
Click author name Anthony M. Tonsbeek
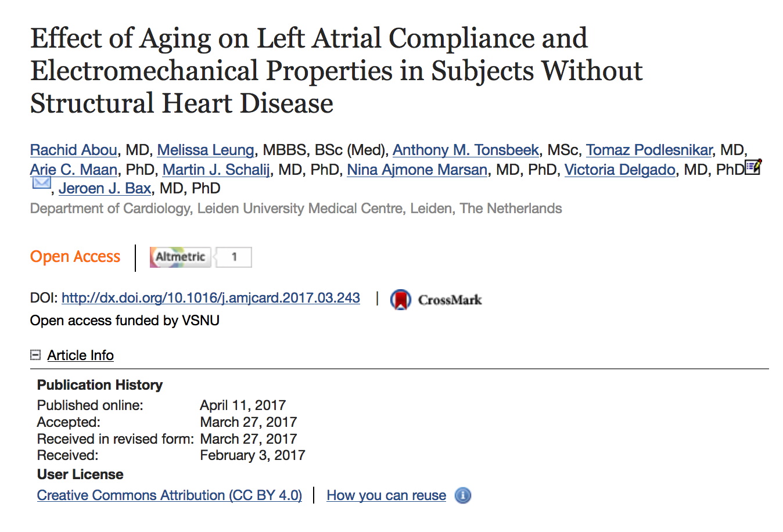coord(466,150)
